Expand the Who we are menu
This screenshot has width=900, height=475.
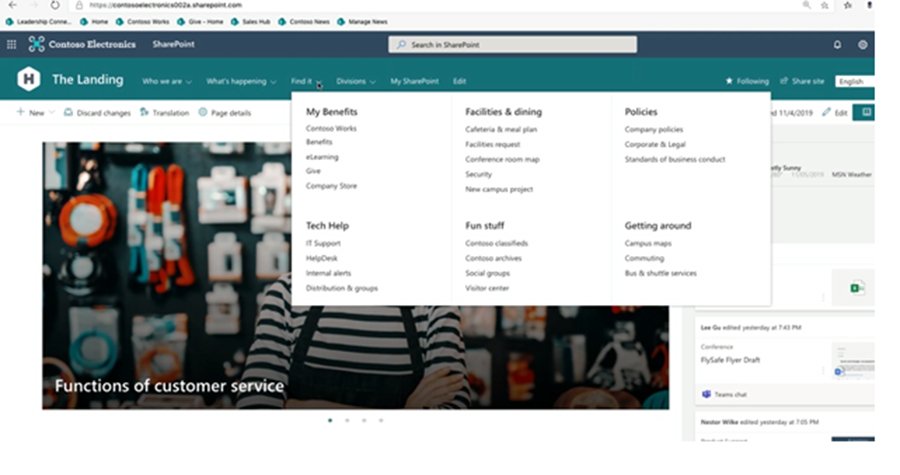166,81
